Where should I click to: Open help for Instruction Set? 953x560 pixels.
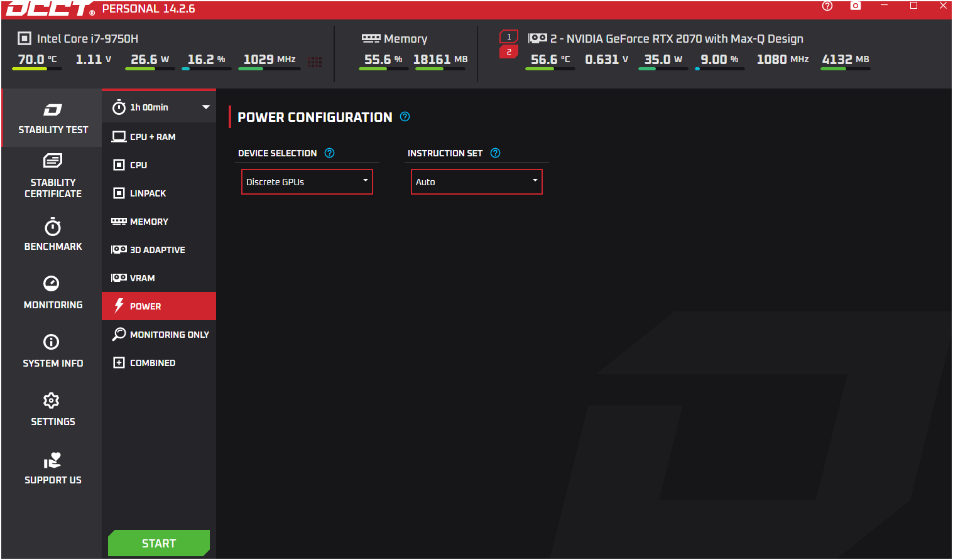[496, 153]
